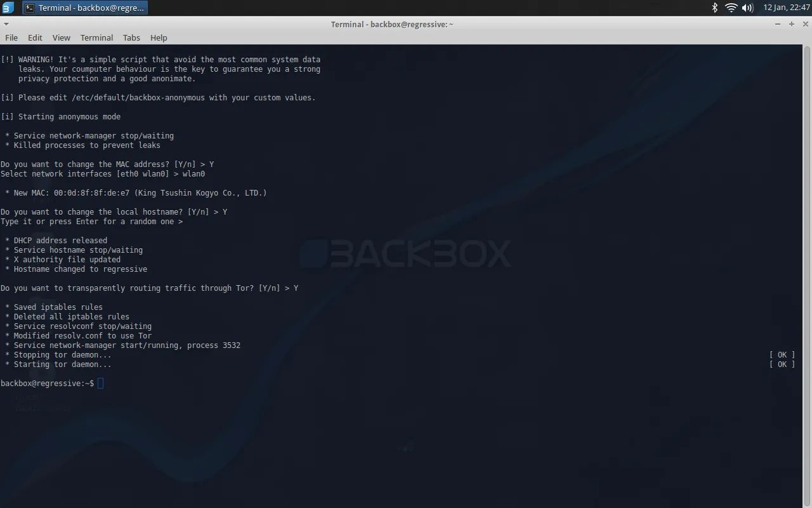The width and height of the screenshot is (812, 508).
Task: Select the Terminal taskbar window button
Action: [x=84, y=8]
